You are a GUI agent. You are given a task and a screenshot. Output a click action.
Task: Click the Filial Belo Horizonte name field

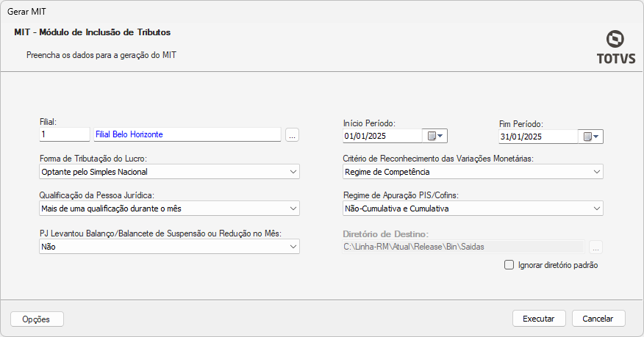187,135
